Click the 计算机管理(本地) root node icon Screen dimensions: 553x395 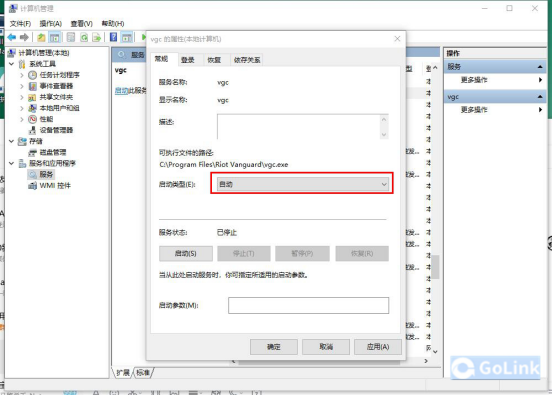click(12, 53)
